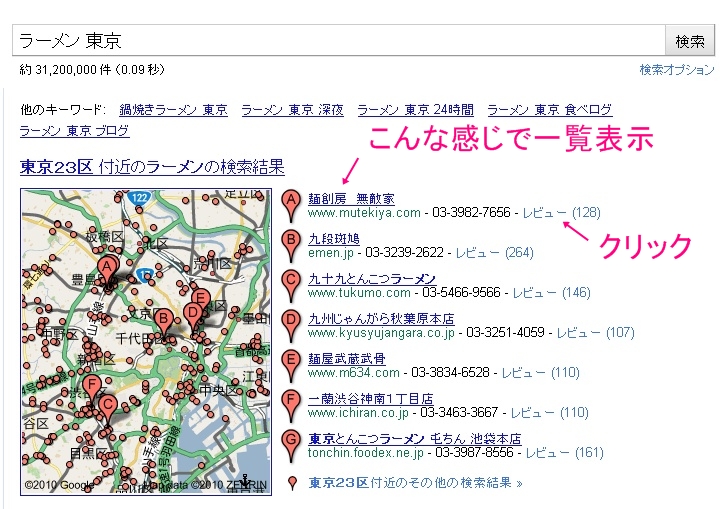Open 九段斑鳩 result link

[334, 239]
